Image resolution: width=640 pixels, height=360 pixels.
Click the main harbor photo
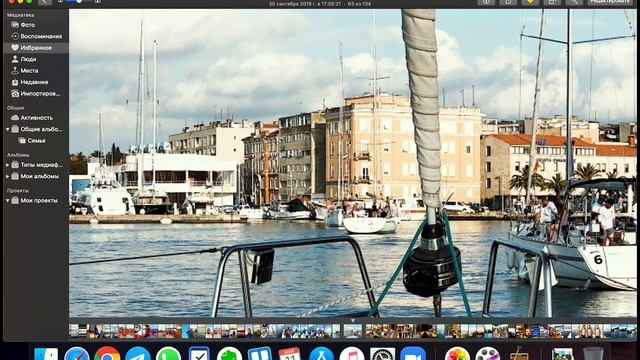pos(353,163)
